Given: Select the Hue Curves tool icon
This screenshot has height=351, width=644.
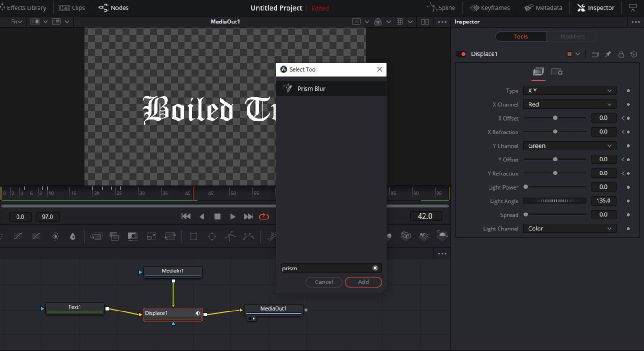Looking at the screenshot, I should [x=36, y=236].
